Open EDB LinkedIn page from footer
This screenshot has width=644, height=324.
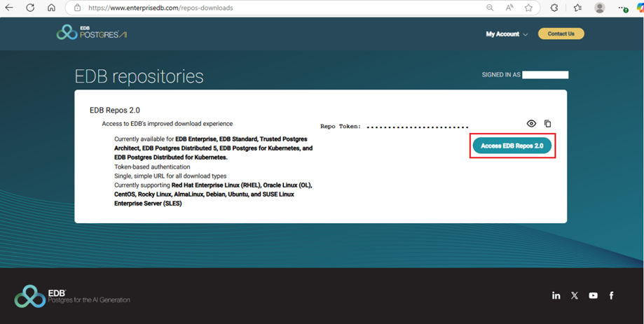click(x=556, y=295)
